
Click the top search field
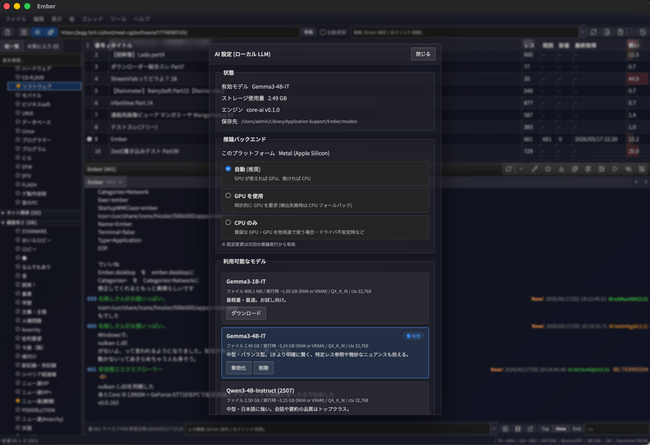tap(464, 32)
